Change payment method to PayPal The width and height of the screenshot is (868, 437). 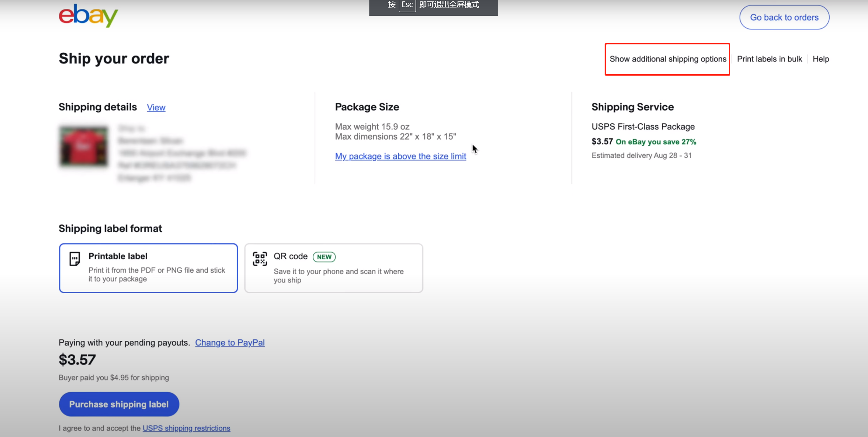pos(230,343)
